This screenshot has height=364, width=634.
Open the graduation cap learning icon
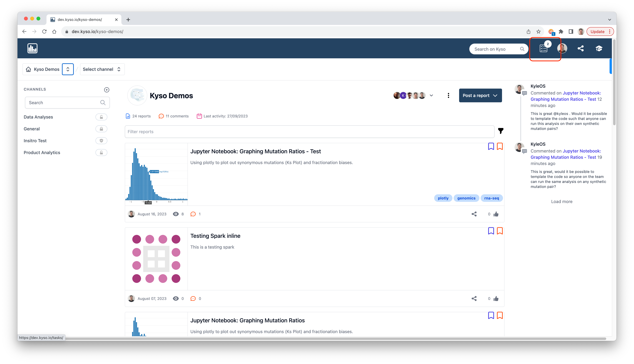599,48
